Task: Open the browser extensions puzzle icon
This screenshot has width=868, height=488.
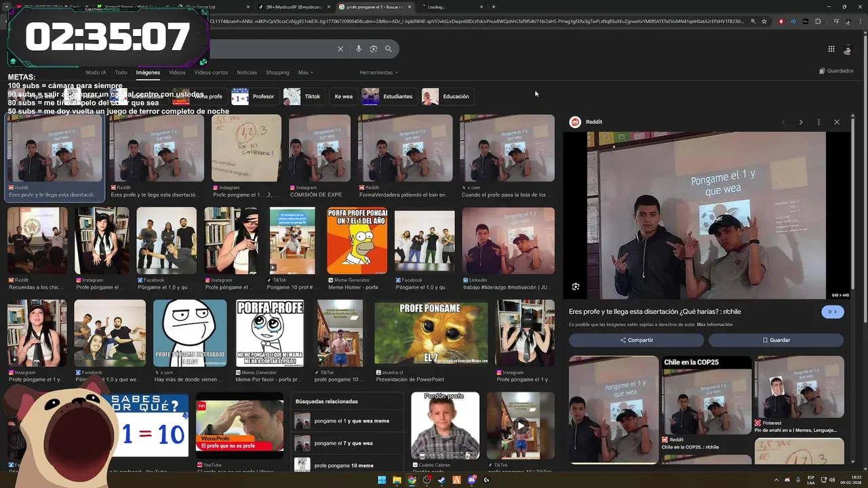Action: [818, 22]
